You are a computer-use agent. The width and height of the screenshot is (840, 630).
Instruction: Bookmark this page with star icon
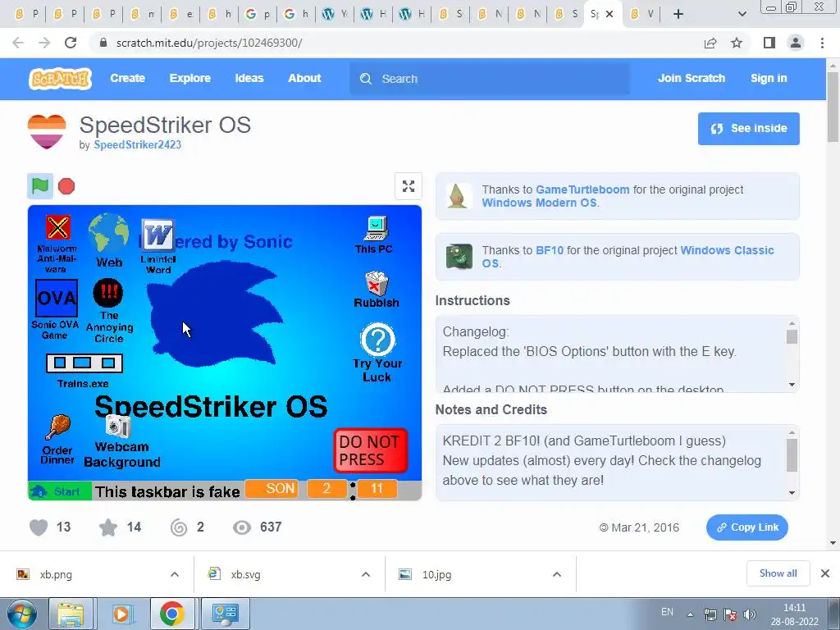737,43
